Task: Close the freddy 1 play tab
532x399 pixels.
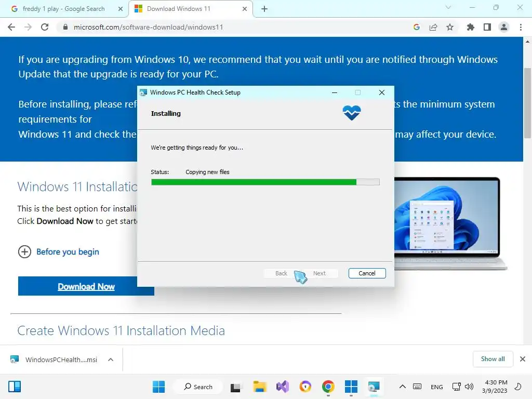Action: click(x=121, y=9)
